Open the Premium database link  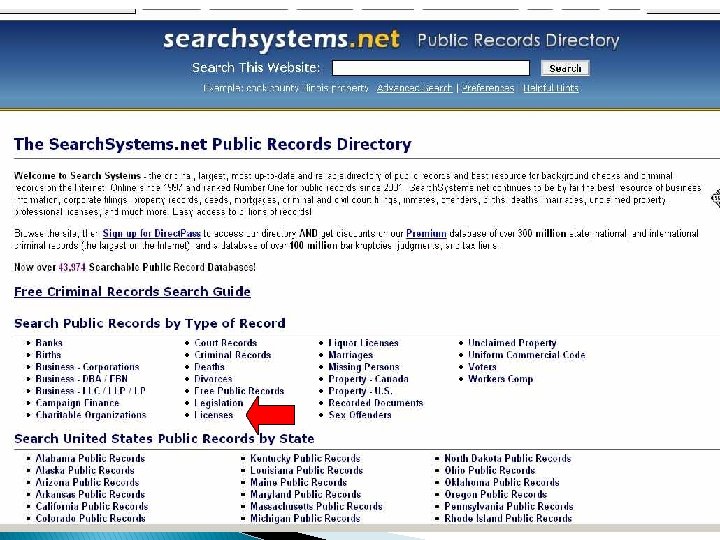coord(426,233)
